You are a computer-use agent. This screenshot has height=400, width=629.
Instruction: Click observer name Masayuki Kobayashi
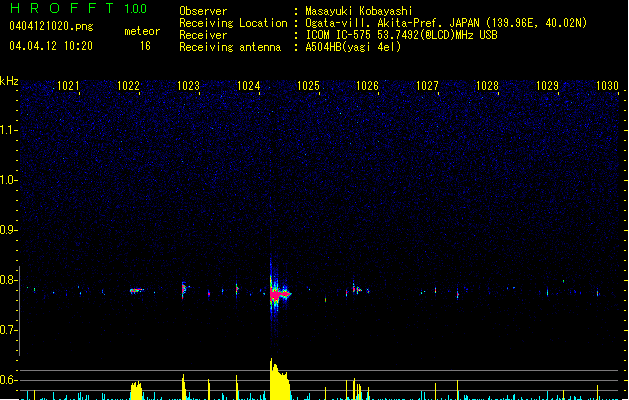359,11
